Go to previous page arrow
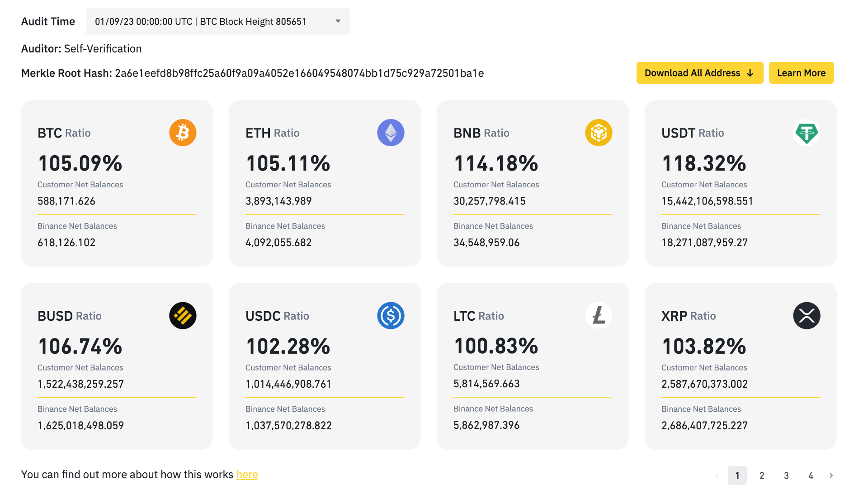Viewport: 868px width, 504px height. pos(717,475)
